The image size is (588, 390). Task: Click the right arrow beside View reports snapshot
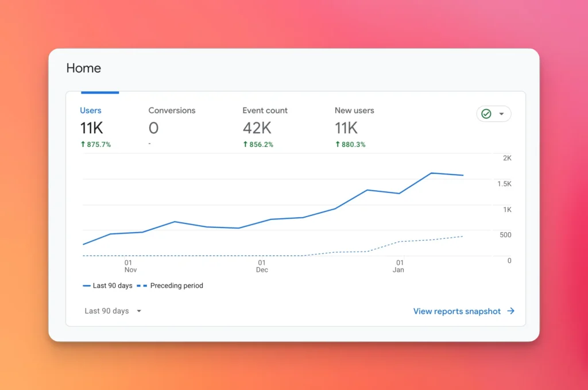point(510,311)
